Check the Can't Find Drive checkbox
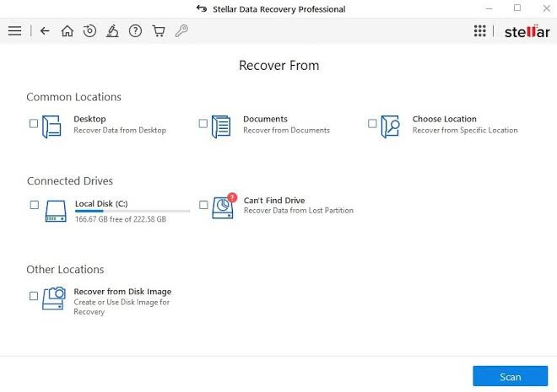This screenshot has height=392, width=557. (x=203, y=205)
